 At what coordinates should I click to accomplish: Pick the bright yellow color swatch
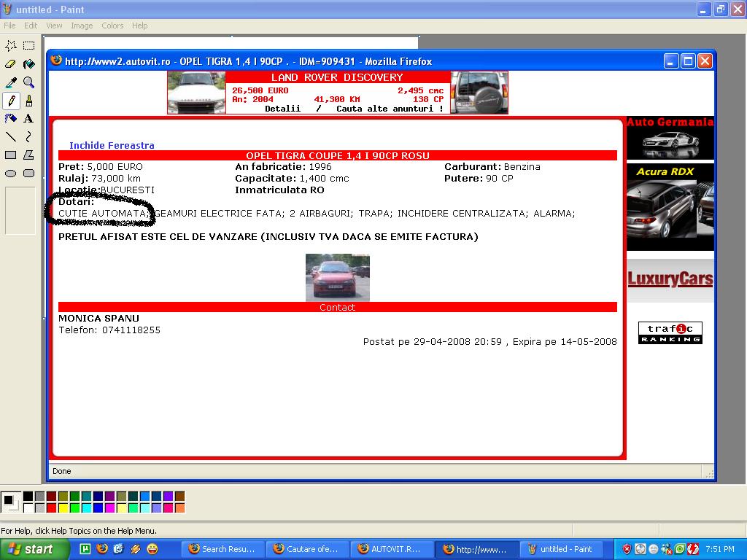click(x=63, y=507)
